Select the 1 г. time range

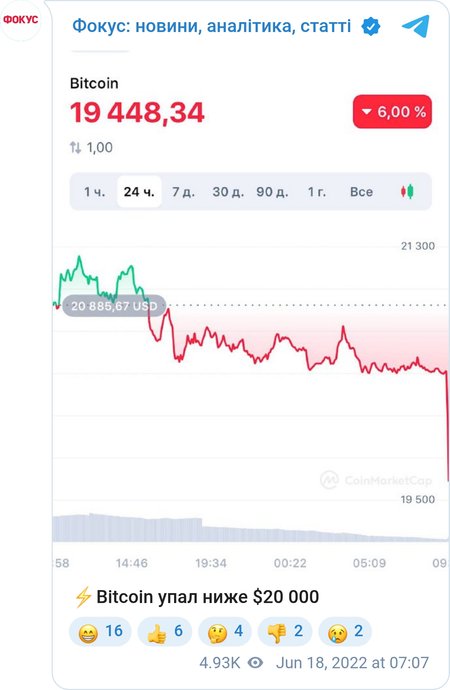(317, 192)
